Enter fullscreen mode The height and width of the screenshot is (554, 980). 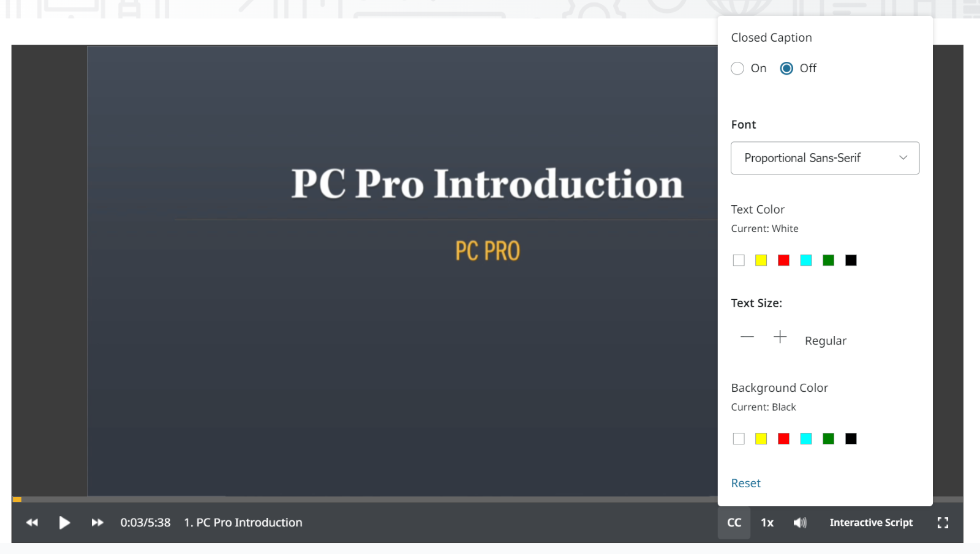(x=943, y=523)
